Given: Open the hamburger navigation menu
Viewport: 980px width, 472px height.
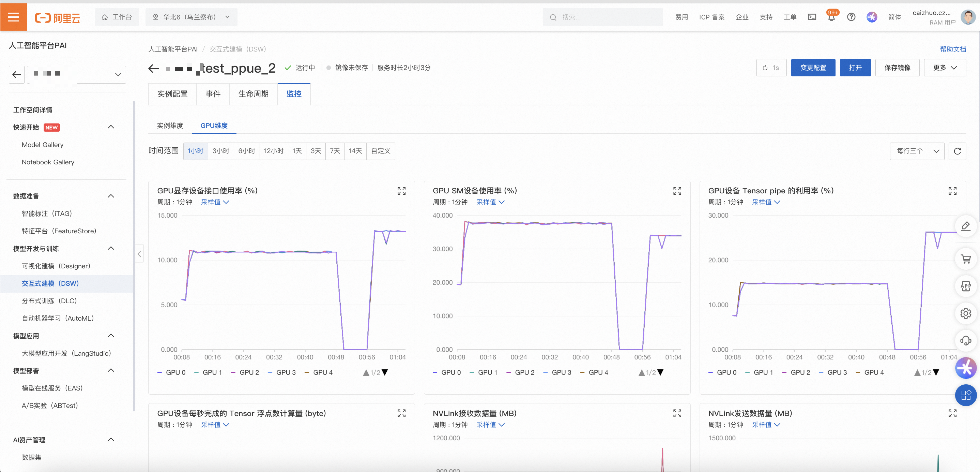Looking at the screenshot, I should 13,17.
